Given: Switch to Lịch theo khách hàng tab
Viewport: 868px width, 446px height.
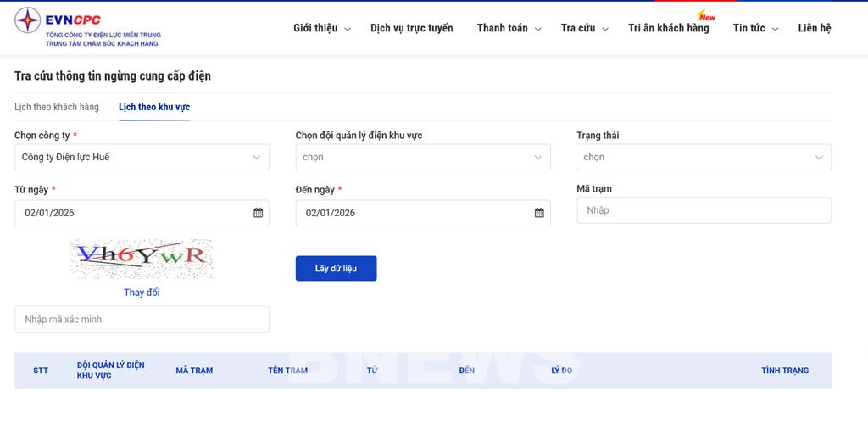Looking at the screenshot, I should (x=57, y=107).
